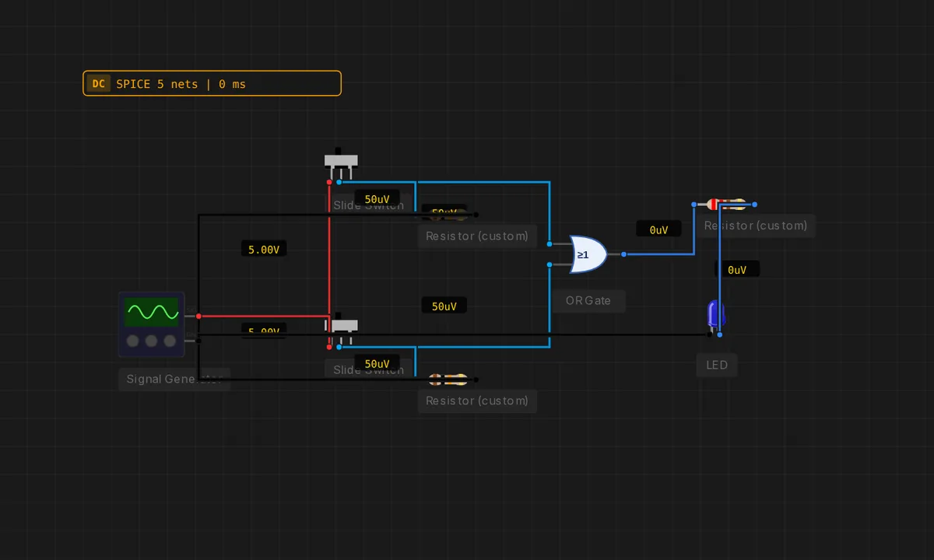Click the 'OR Gate' label
The height and width of the screenshot is (560, 934).
(x=588, y=300)
